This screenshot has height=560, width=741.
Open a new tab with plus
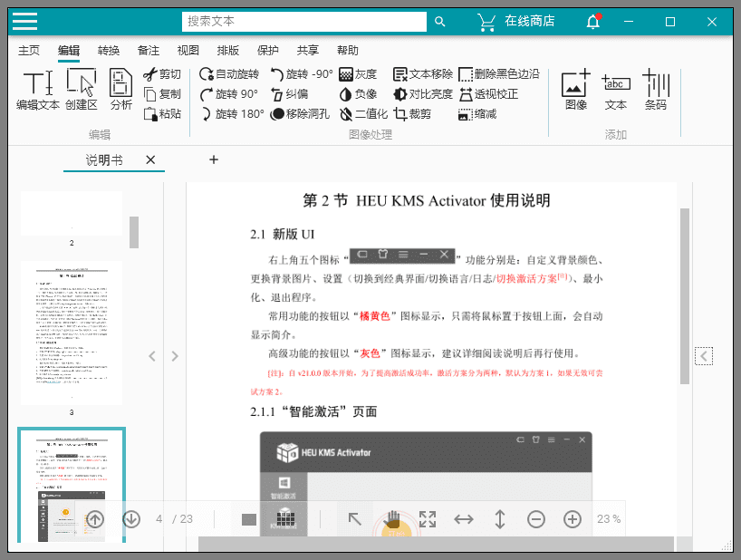(214, 159)
